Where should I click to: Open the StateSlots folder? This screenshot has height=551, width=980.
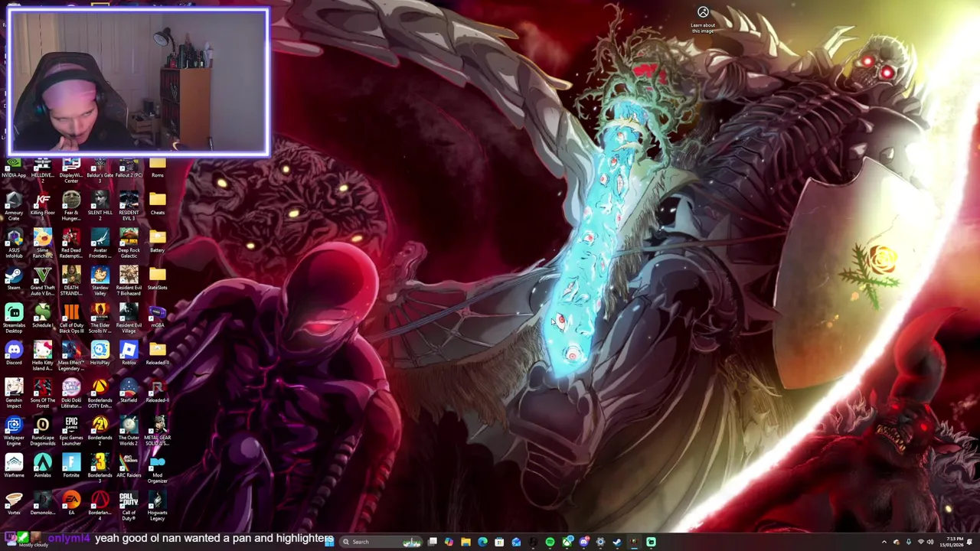tap(157, 279)
